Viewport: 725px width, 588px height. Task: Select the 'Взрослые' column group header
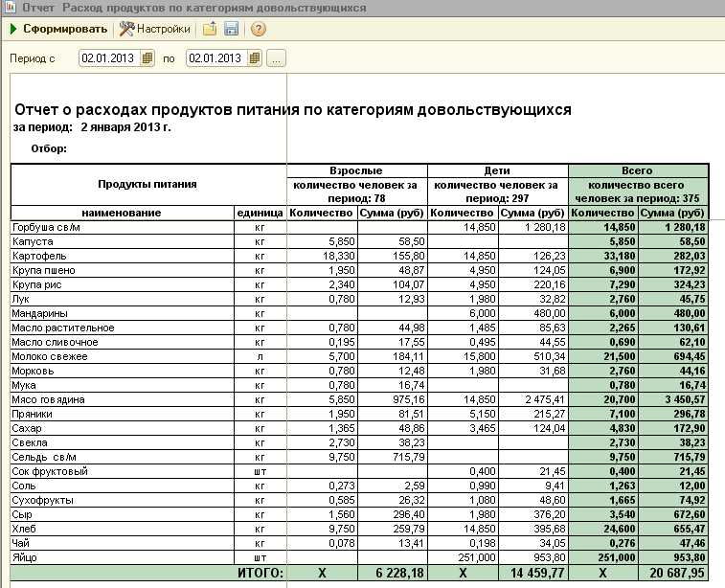(x=356, y=169)
